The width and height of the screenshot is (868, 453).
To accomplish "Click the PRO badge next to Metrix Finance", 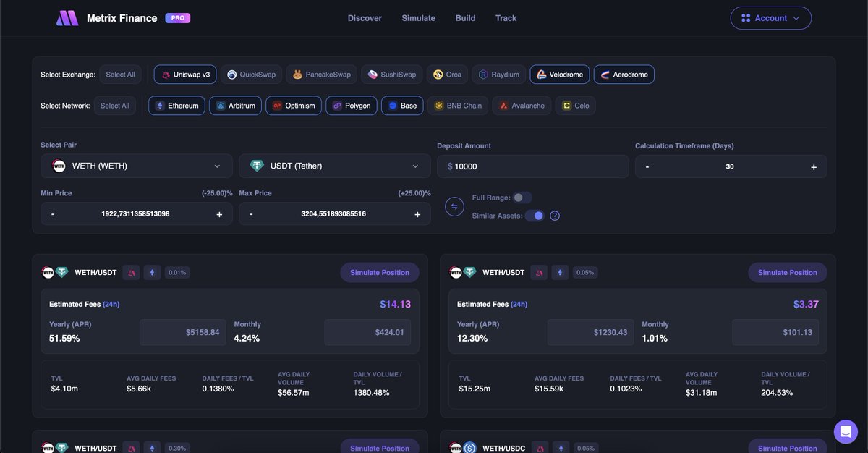I will (x=177, y=18).
